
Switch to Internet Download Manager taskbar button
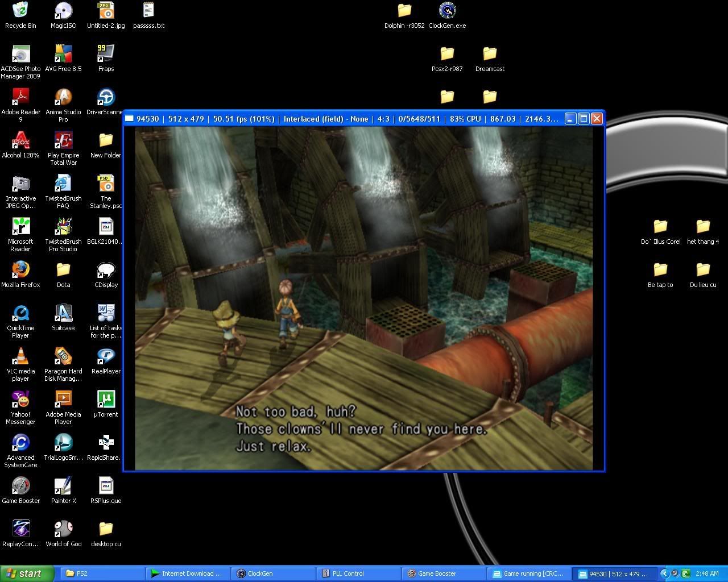click(188, 573)
